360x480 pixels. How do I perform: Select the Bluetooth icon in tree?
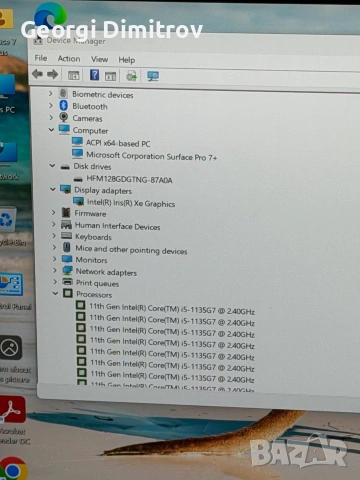tap(63, 106)
